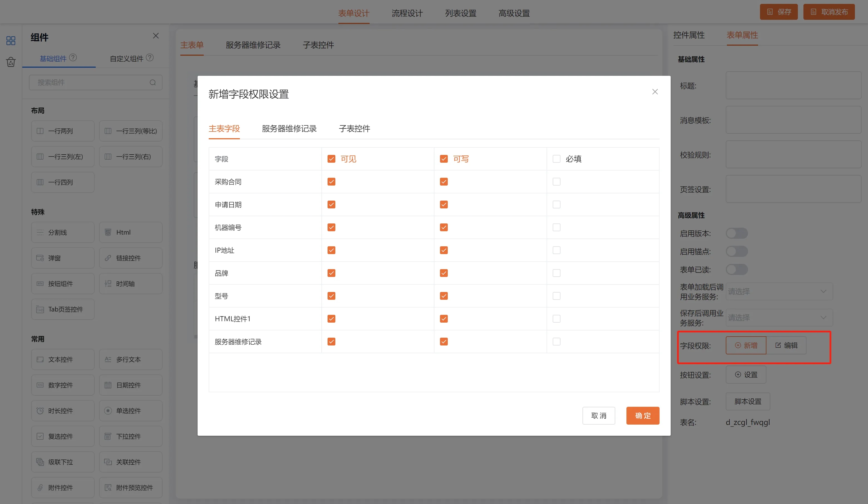The height and width of the screenshot is (504, 868).
Task: Click help icon next to 自定义组件 tab
Action: (150, 58)
